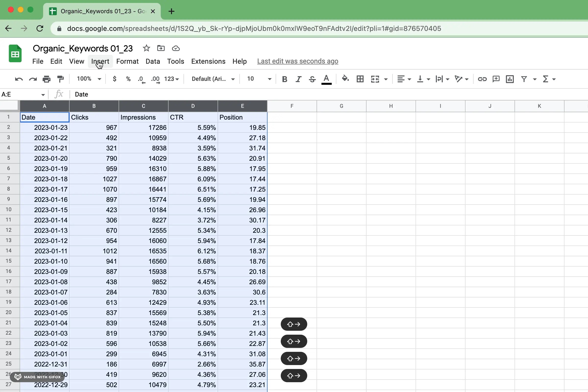This screenshot has width=588, height=392.
Task: Create a filter on the data
Action: coord(524,79)
